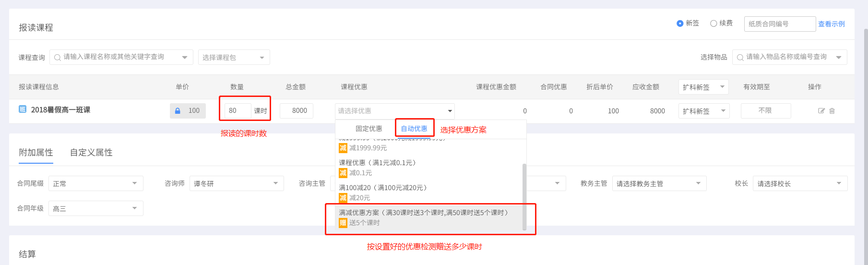Open the 请选择校长 dropdown
This screenshot has height=265, width=868.
coord(800,183)
